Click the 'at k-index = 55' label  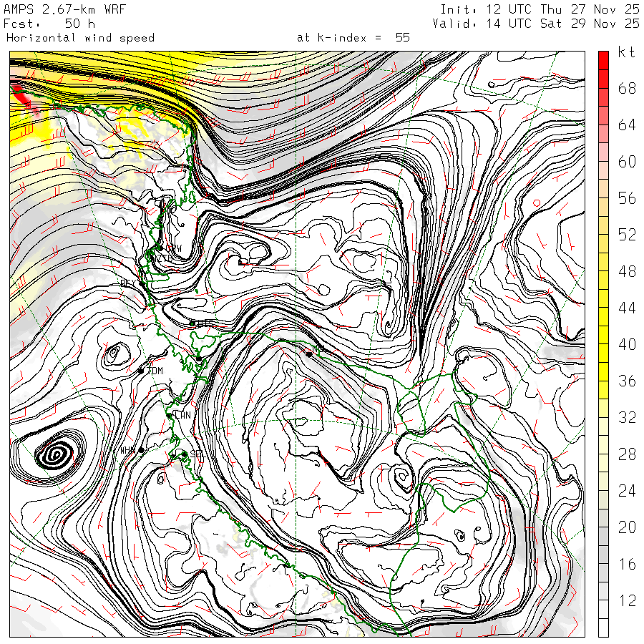click(353, 38)
